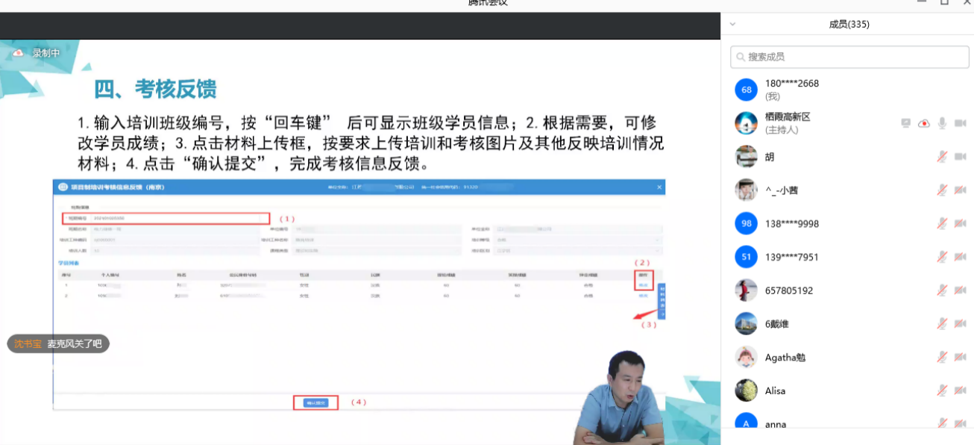Collapse the 成员 panel using the chevron

click(x=732, y=24)
